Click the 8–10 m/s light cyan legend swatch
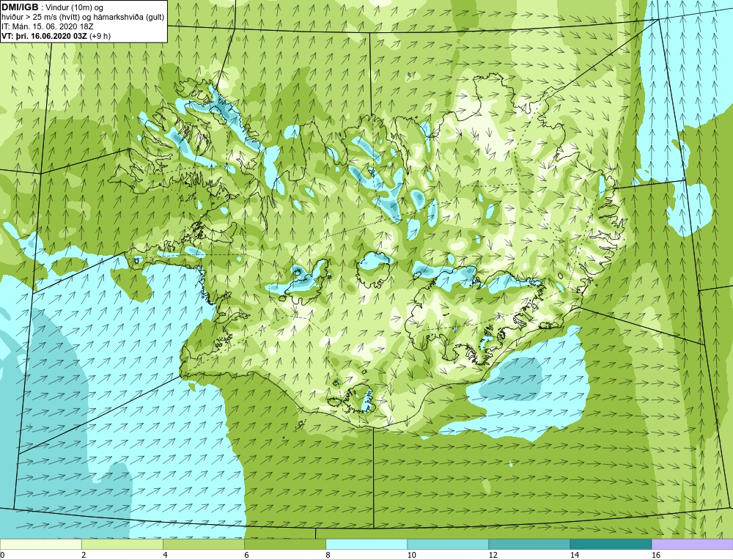Viewport: 733px width, 560px height. tap(366, 544)
